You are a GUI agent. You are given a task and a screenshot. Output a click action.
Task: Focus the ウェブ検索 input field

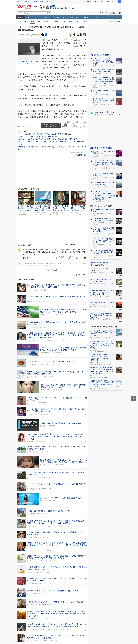click(102, 2)
